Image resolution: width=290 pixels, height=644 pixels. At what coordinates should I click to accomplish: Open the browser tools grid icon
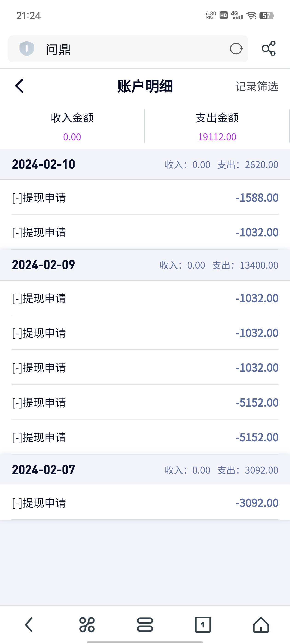[87, 624]
